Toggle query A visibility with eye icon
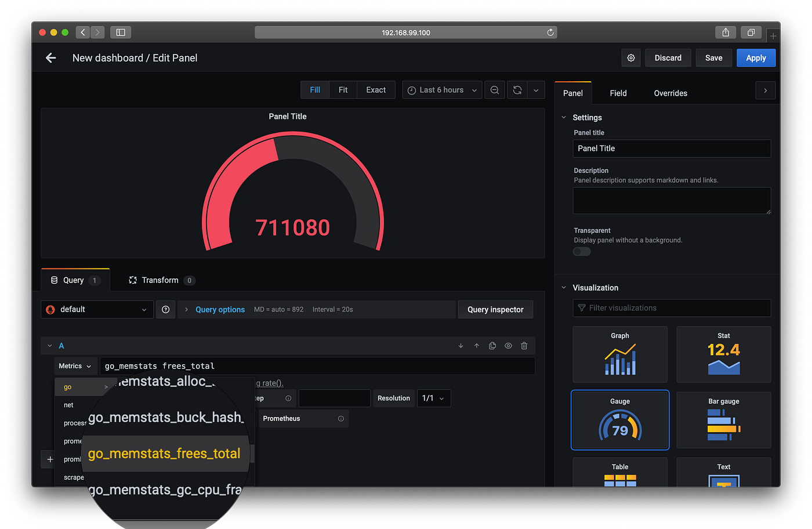This screenshot has width=812, height=529. coord(508,345)
